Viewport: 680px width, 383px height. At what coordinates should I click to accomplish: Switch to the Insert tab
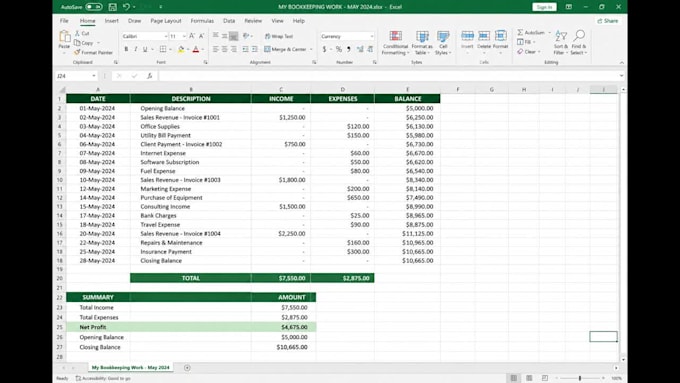click(x=111, y=21)
